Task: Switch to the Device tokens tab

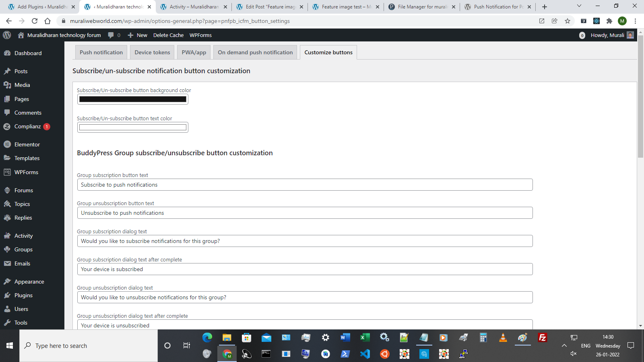Action: 153,52
